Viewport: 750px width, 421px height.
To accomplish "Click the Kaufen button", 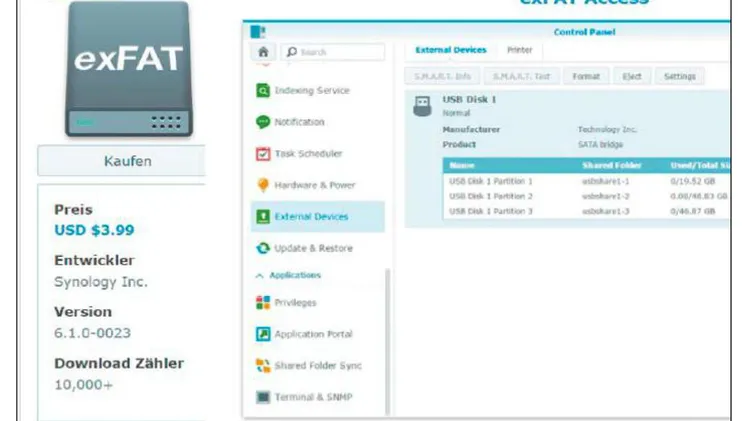I will coord(121,161).
